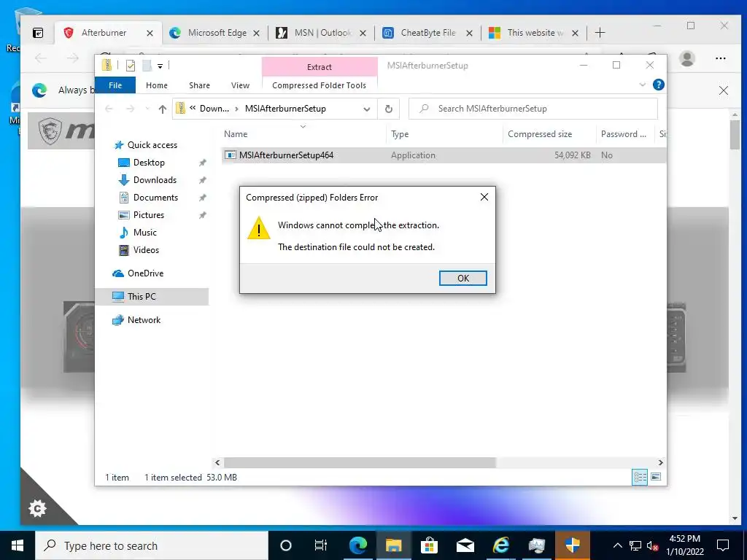The width and height of the screenshot is (747, 560).
Task: Click the horizontal scrollbar right arrow
Action: pos(660,462)
